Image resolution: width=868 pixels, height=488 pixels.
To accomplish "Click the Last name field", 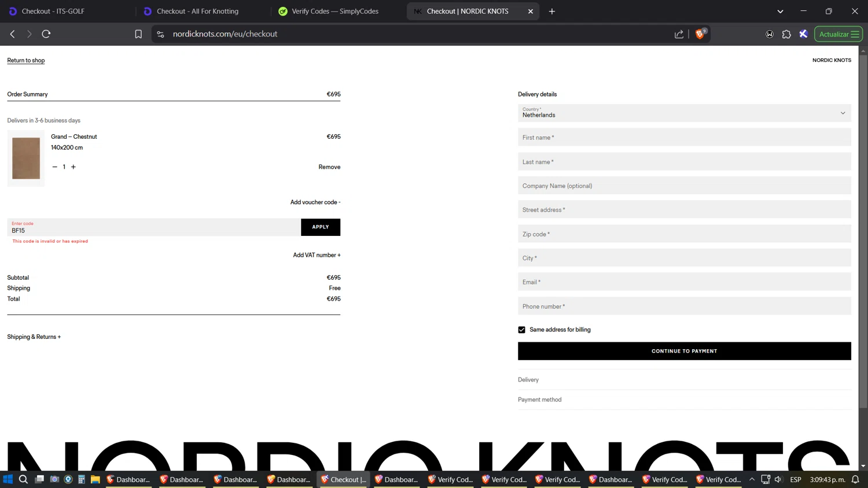I will [x=685, y=162].
